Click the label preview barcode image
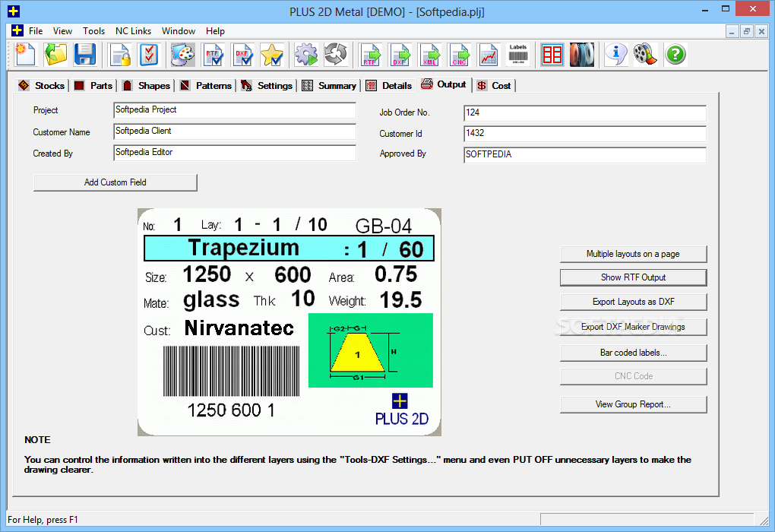The width and height of the screenshot is (775, 532). tap(231, 372)
